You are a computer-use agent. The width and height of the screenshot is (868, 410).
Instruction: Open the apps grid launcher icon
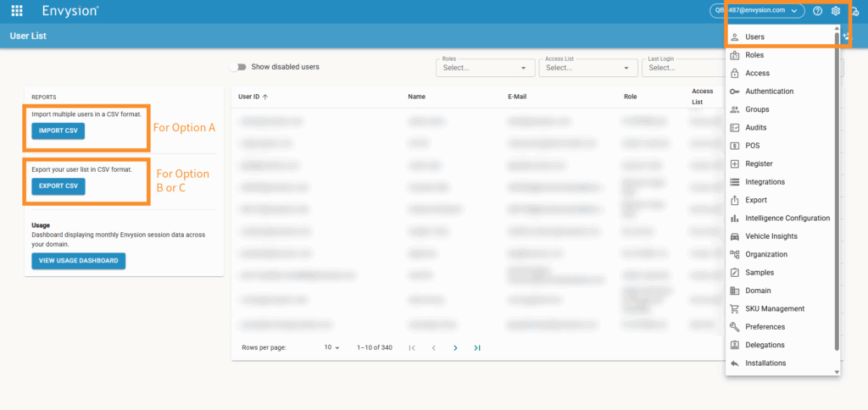[17, 11]
